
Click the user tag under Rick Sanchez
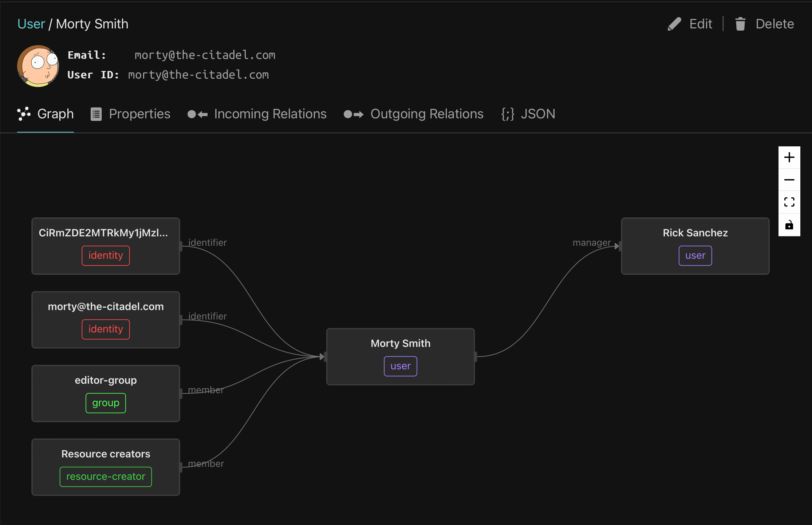(x=695, y=256)
